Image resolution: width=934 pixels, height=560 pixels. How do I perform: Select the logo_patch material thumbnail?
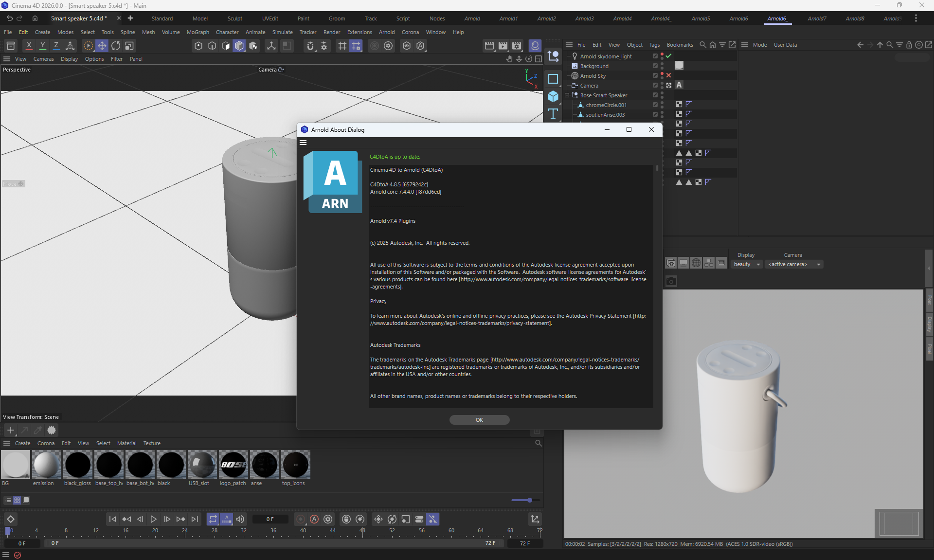tap(233, 465)
